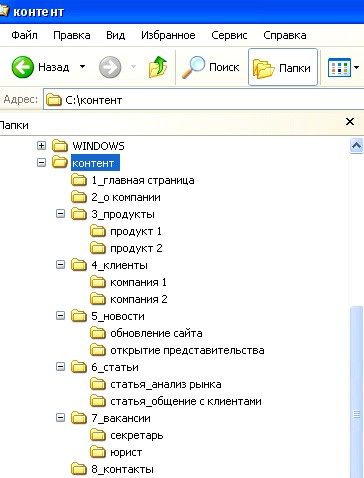Click the greyed Forward arrow button
This screenshot has height=478, width=364.
pos(110,67)
